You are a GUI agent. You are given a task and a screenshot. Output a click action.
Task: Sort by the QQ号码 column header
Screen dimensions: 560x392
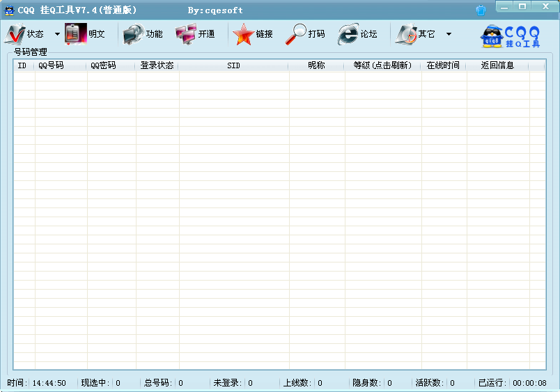[x=51, y=65]
